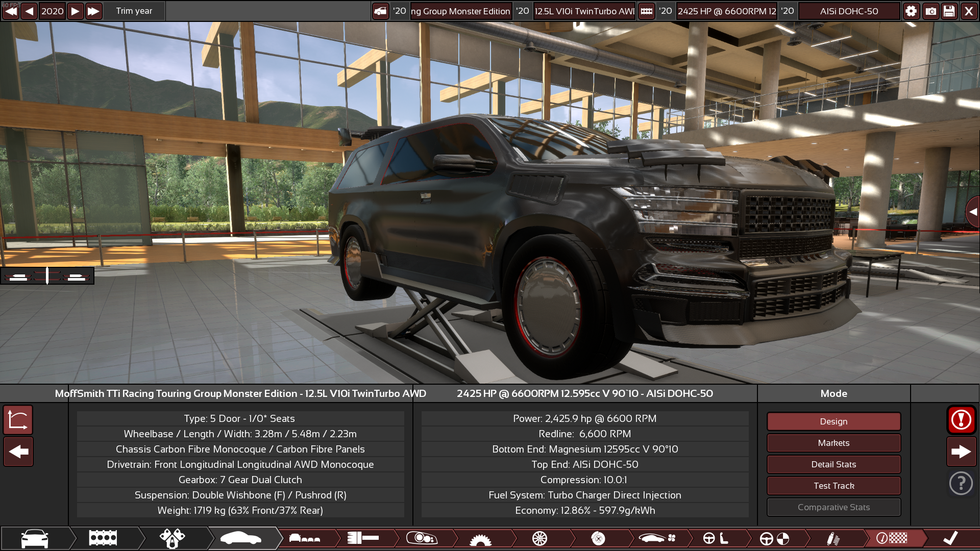Click Fuel System: Turbo Charger row
Image resolution: width=980 pixels, height=551 pixels.
coord(585,495)
